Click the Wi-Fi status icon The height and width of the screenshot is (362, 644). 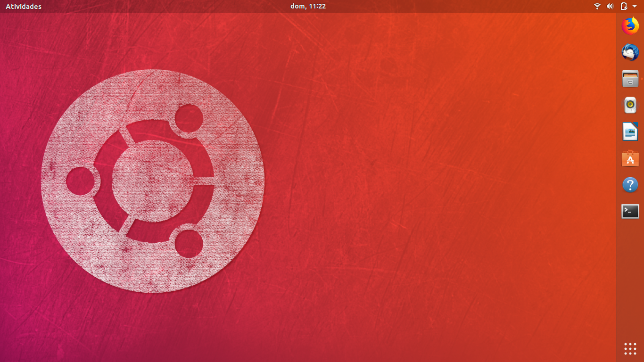(x=597, y=6)
